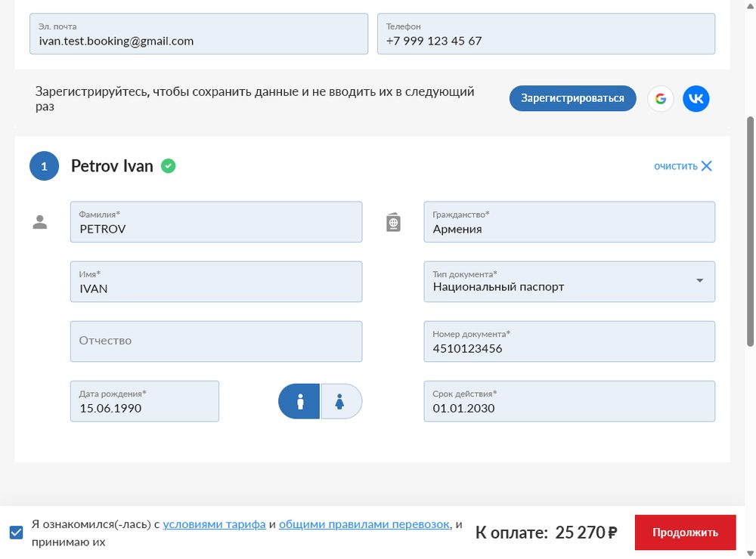Open the условиями тарифа link
Image resolution: width=756 pixels, height=559 pixels.
coord(214,524)
